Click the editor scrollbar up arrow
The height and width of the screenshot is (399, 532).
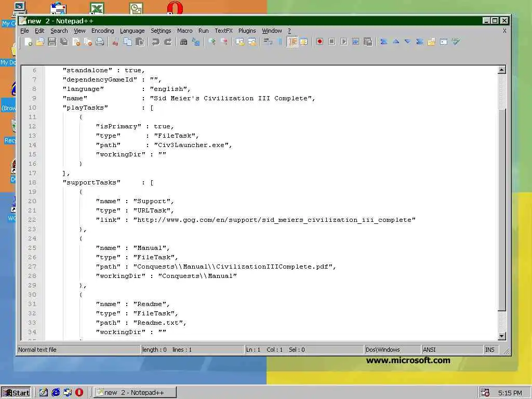coord(502,70)
